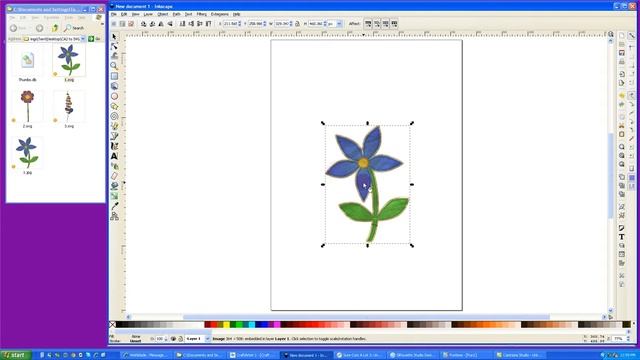Viewport: 640px width, 360px height.
Task: Flip selection horizontally
Action: 161,24
